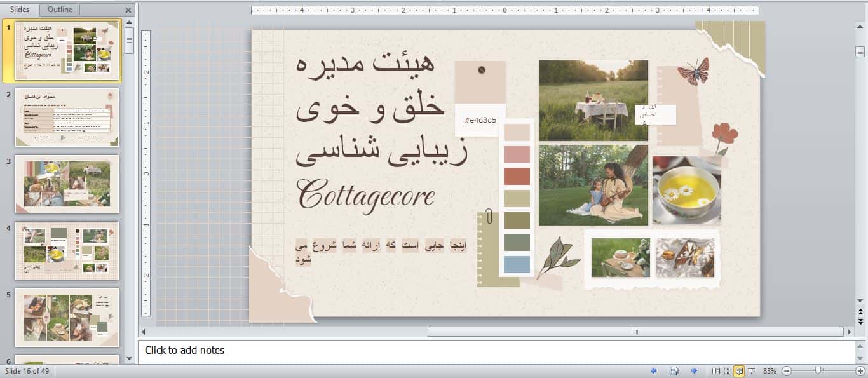Click the vertical ruler beside the slide
Image resolution: width=868 pixels, height=378 pixels.
pyautogui.click(x=146, y=173)
